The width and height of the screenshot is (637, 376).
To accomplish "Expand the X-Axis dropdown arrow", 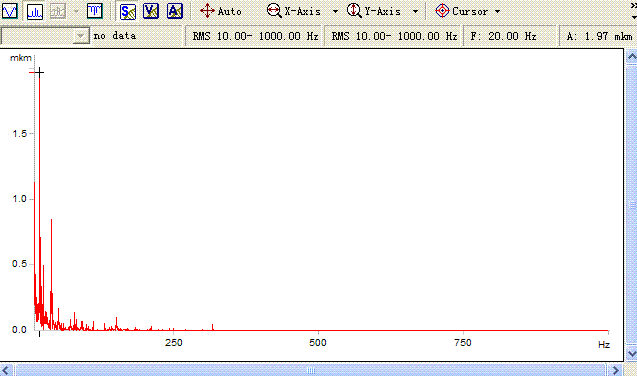I will pos(335,12).
